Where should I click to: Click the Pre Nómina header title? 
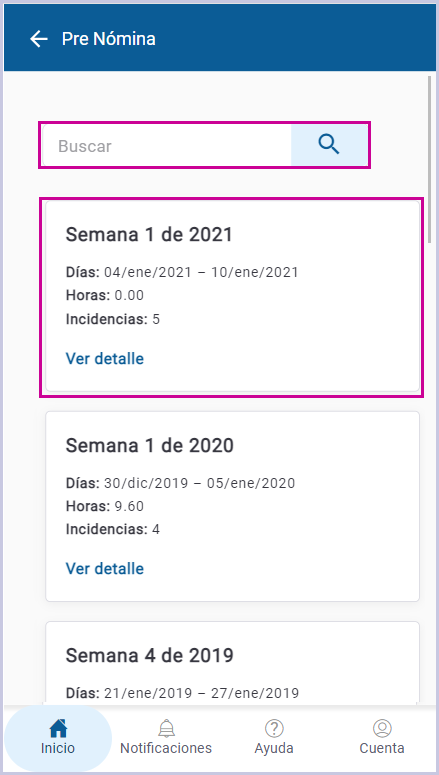point(108,39)
